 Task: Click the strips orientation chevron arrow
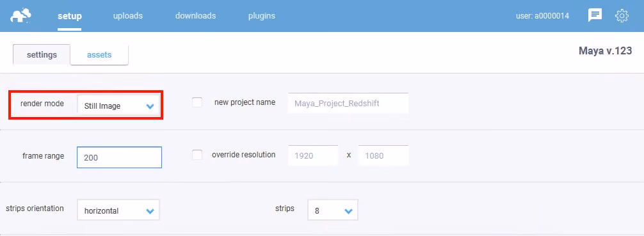(150, 211)
